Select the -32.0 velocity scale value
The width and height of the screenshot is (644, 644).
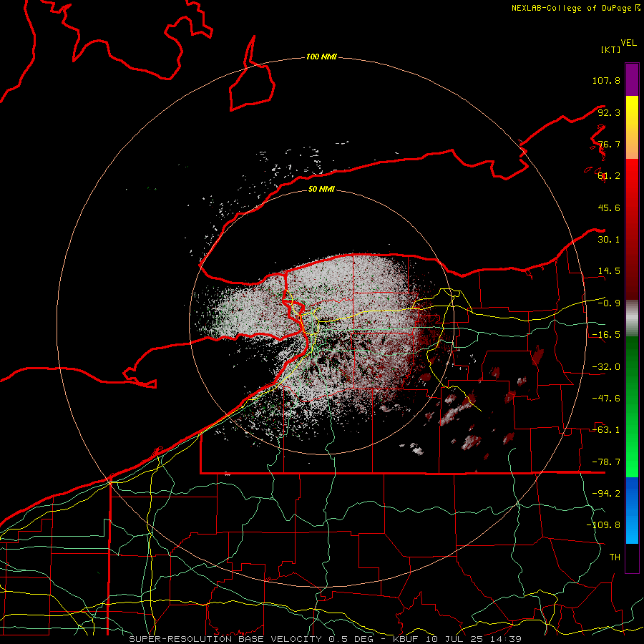click(606, 367)
